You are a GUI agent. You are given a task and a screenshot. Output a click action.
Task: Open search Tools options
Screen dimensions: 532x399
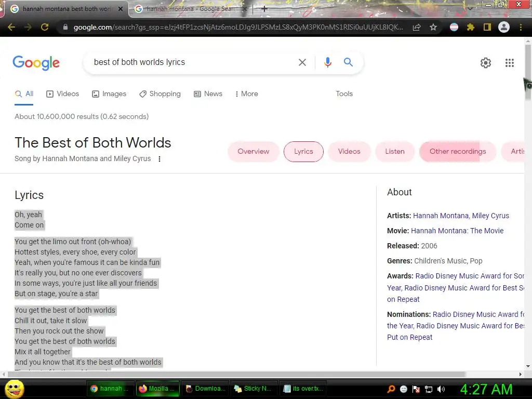point(344,94)
